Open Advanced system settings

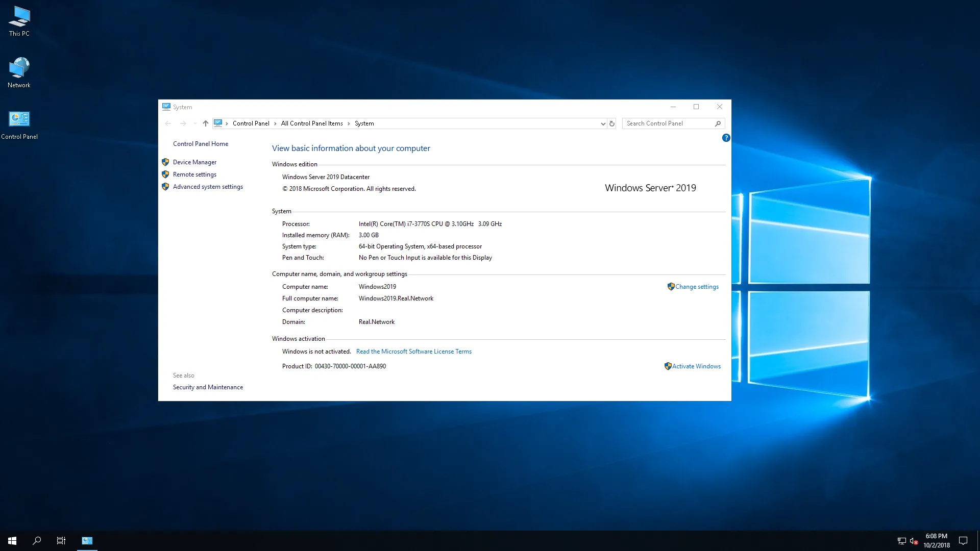(207, 186)
